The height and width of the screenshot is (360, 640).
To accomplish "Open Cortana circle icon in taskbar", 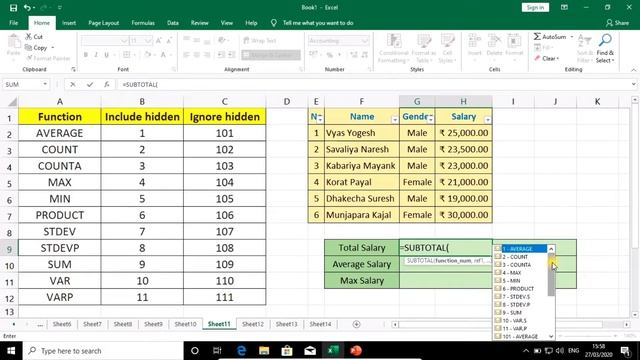I will pyautogui.click(x=195, y=351).
